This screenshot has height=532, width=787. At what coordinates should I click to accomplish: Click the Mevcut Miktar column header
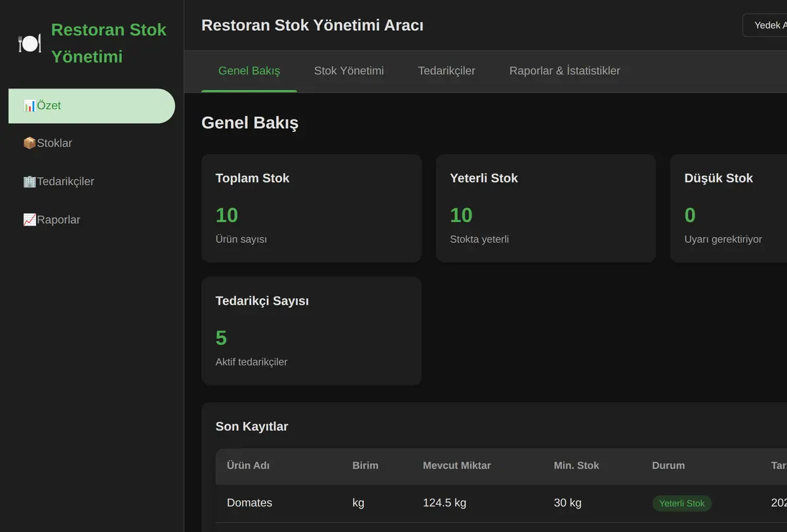pos(457,466)
